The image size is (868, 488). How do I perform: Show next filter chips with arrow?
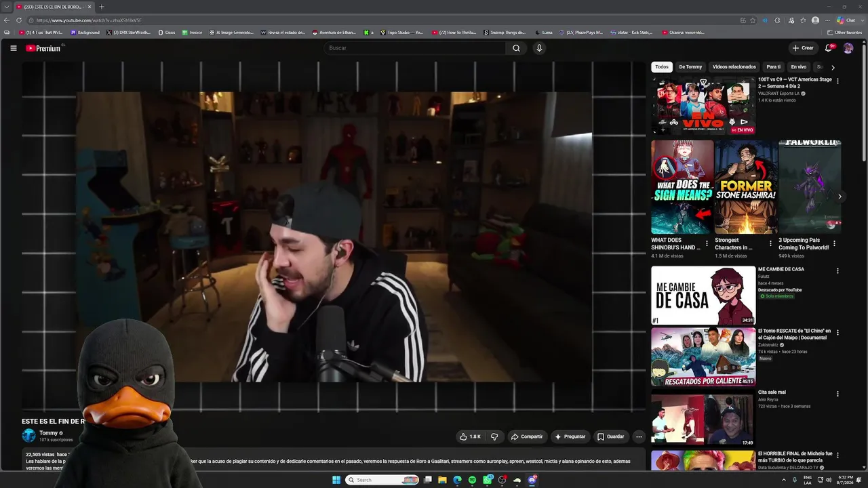[833, 67]
